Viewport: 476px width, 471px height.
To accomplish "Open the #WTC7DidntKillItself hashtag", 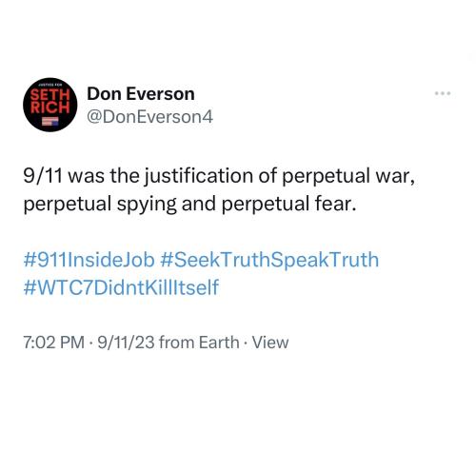I will tap(121, 287).
